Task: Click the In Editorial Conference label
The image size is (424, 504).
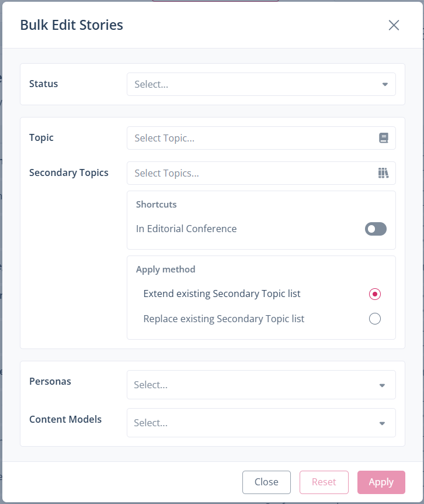Action: click(186, 229)
